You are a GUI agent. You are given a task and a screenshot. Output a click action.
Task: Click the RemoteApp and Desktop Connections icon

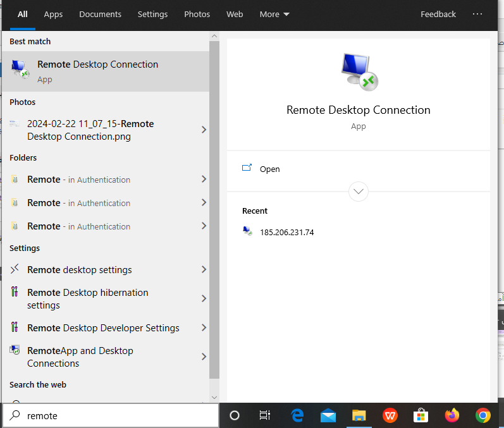coord(15,350)
